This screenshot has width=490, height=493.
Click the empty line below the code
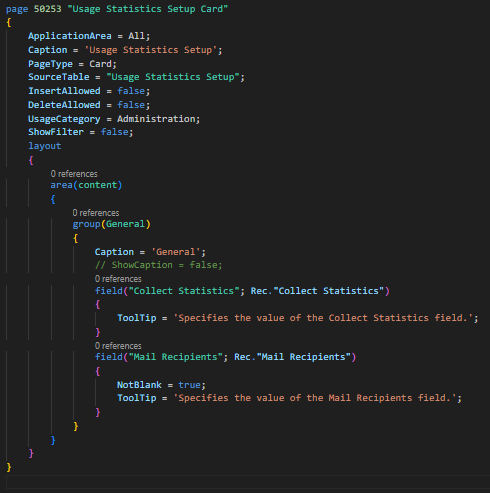pyautogui.click(x=248, y=482)
